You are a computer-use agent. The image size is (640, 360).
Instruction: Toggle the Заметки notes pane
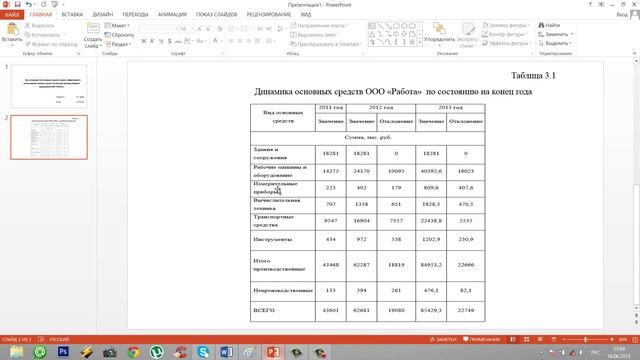click(x=443, y=340)
